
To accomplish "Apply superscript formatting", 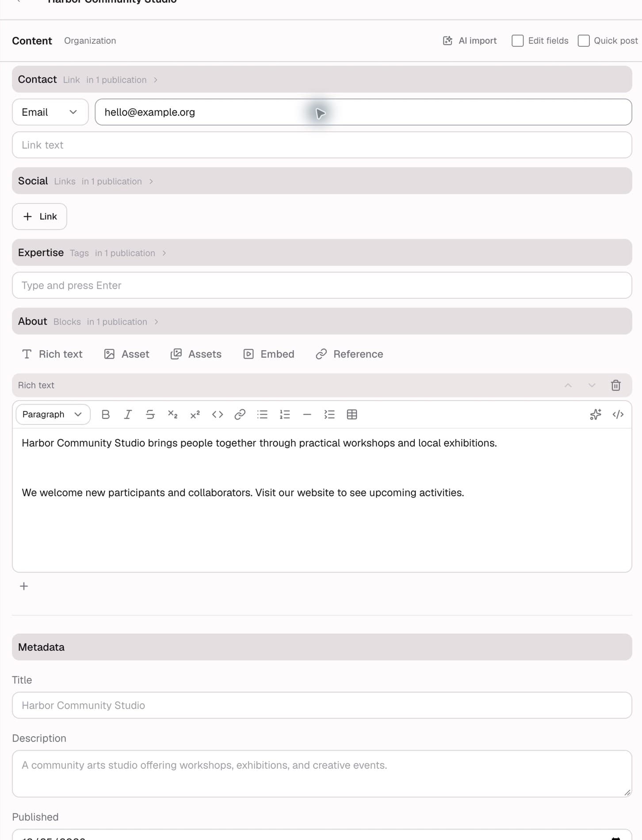I will pos(195,414).
